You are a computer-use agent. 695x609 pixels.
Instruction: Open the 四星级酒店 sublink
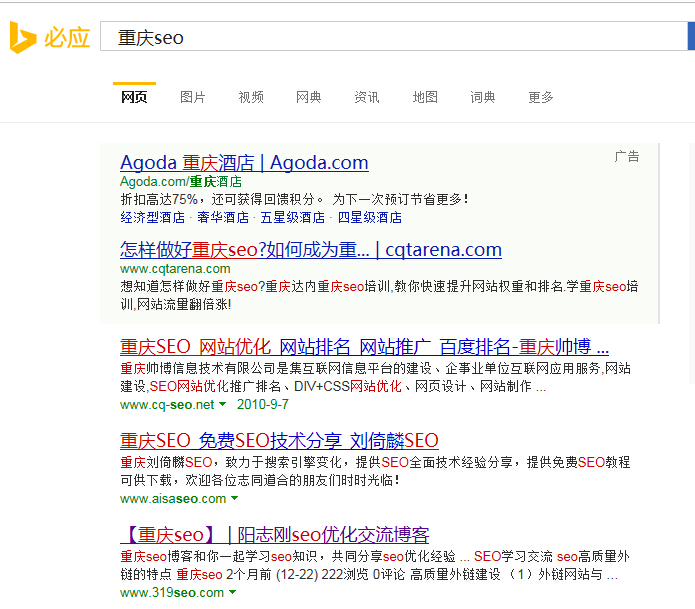tap(370, 218)
